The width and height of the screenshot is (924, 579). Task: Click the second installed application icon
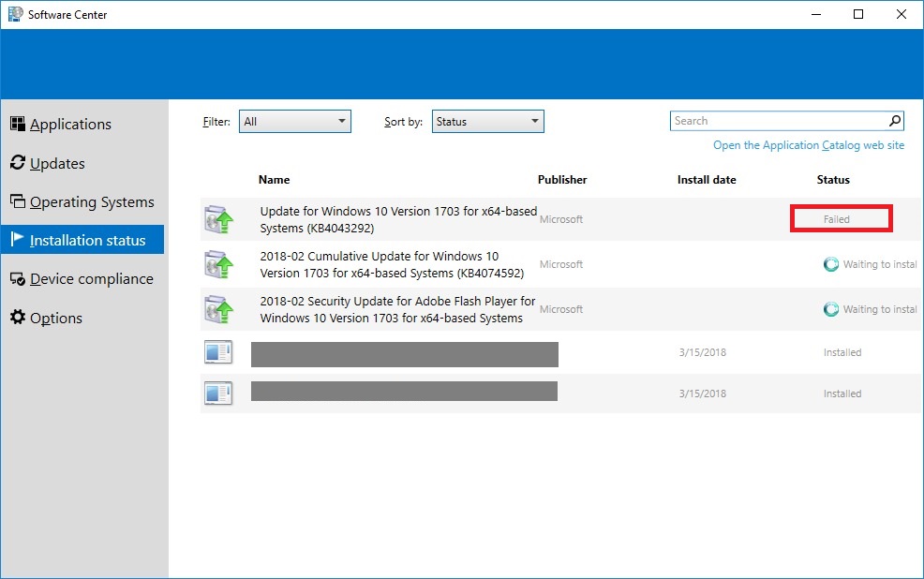(x=218, y=393)
